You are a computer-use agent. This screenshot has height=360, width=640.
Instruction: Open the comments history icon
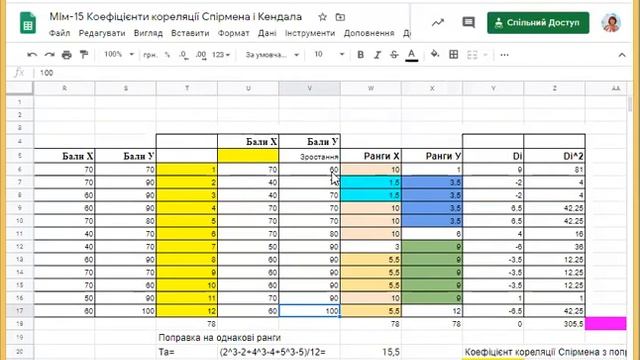(x=468, y=22)
